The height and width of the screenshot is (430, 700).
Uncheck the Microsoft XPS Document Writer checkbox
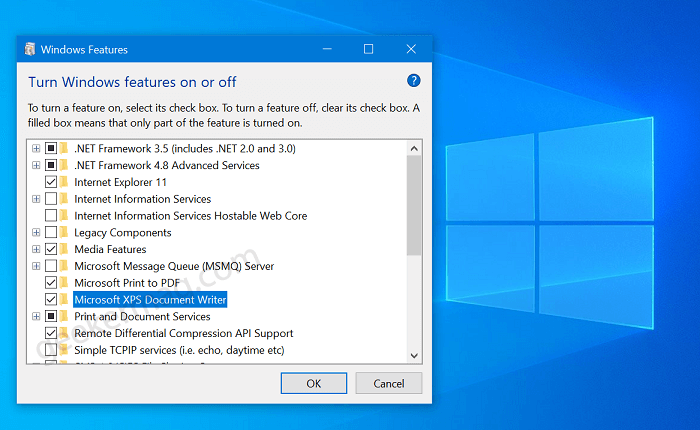coord(51,299)
